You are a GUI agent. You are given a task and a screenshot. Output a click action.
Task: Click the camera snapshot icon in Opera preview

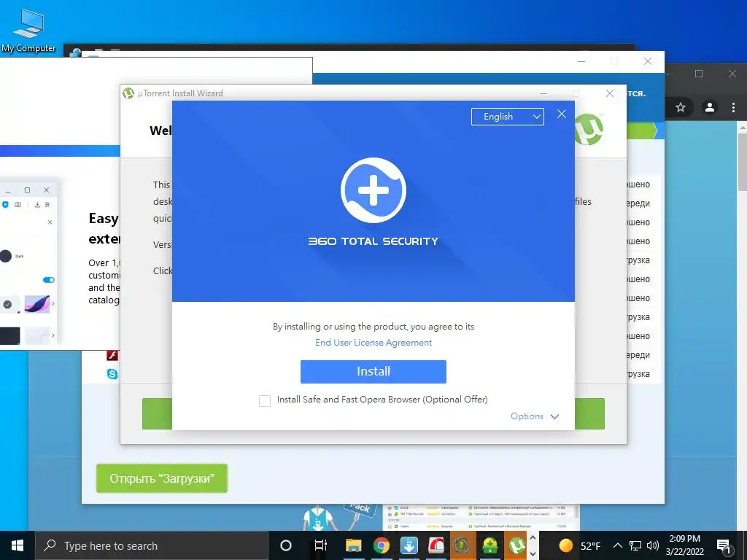tap(18, 204)
